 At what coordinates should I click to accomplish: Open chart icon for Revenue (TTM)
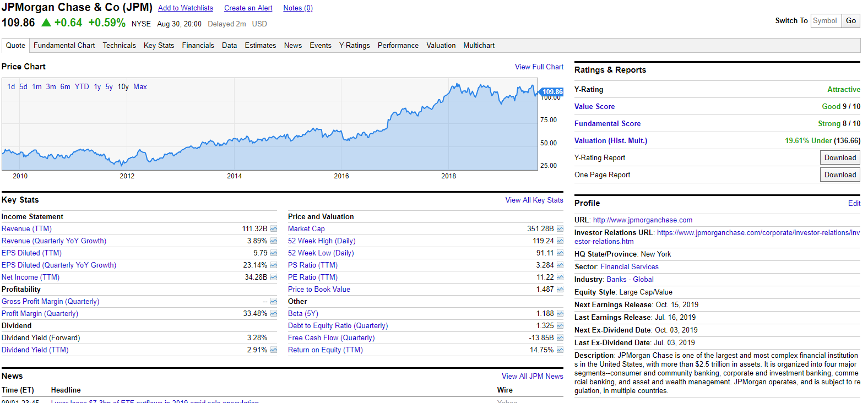point(274,229)
